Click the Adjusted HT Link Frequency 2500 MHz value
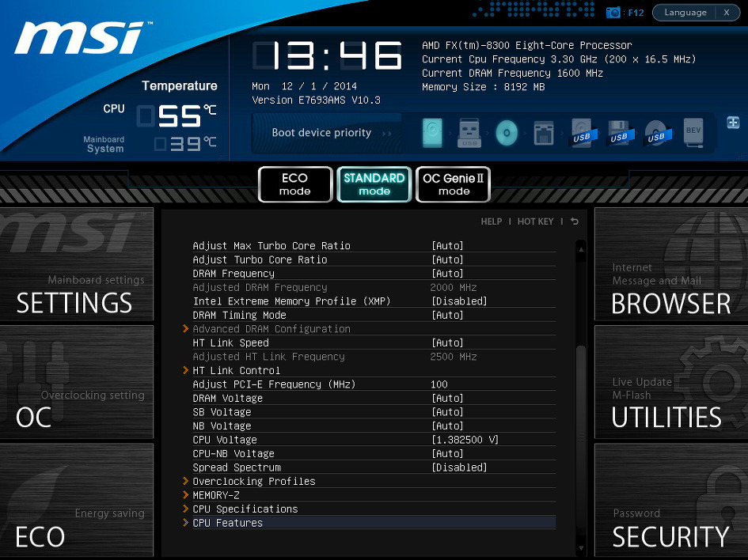Viewport: 748px width, 560px height. (x=454, y=357)
